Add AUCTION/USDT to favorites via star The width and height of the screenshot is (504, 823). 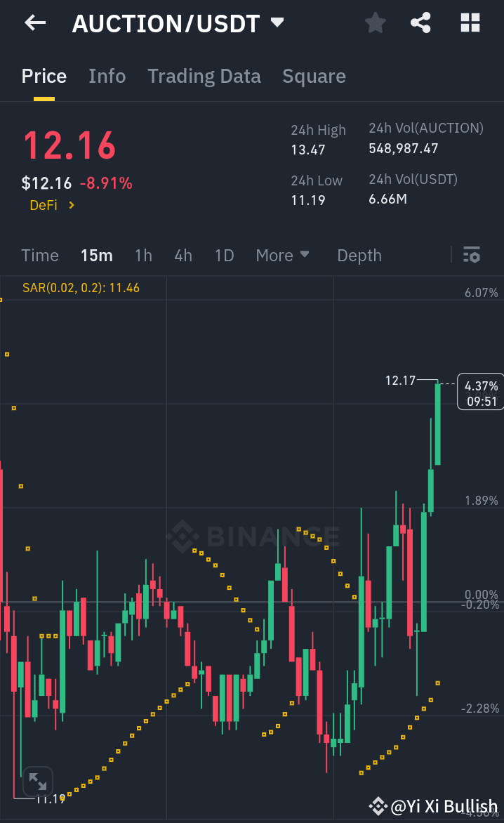[374, 22]
